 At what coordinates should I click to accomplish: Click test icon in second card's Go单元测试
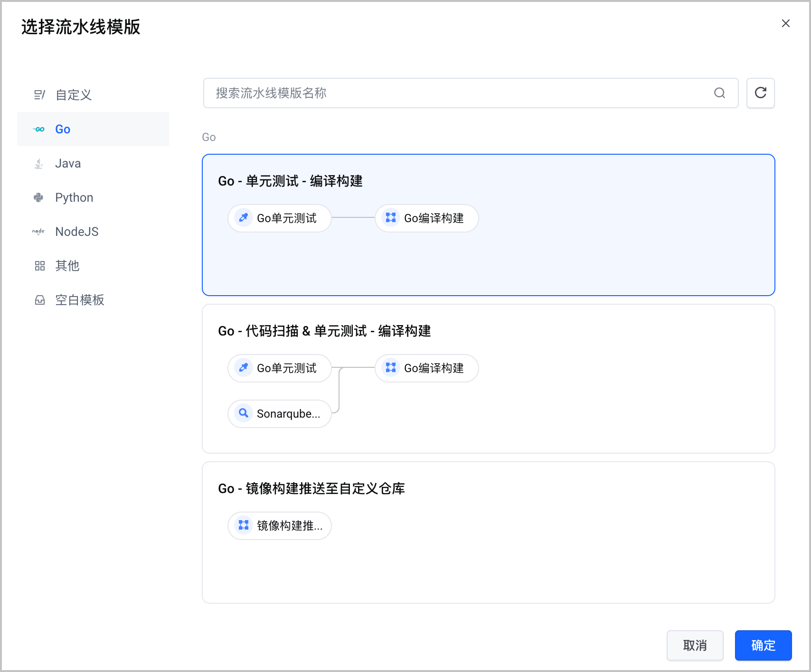pos(244,368)
